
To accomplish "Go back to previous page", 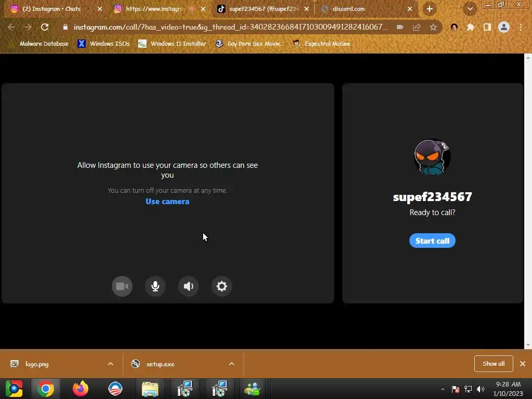I will pos(11,27).
